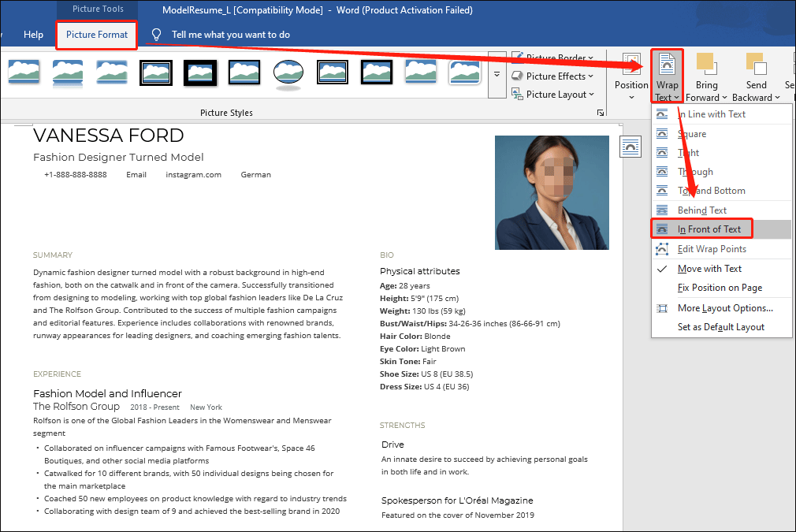The width and height of the screenshot is (796, 532).
Task: Click the instagram.com link
Action: click(x=193, y=174)
